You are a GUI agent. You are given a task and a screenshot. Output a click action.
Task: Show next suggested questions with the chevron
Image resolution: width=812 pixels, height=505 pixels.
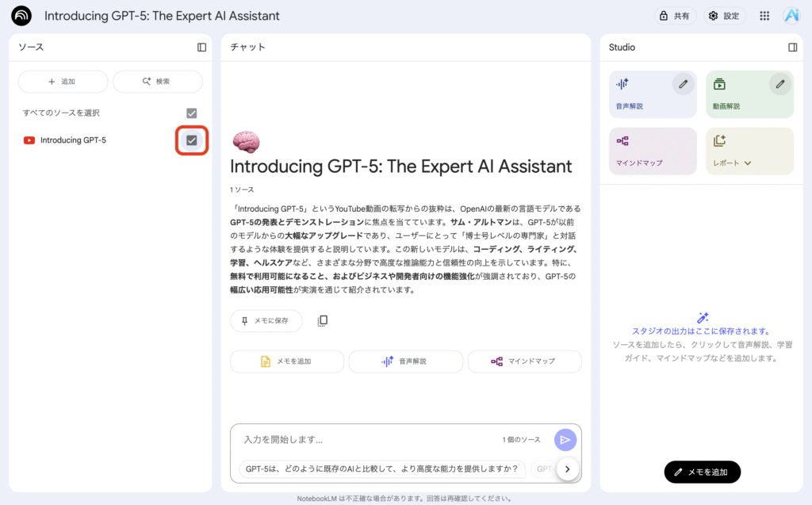568,469
